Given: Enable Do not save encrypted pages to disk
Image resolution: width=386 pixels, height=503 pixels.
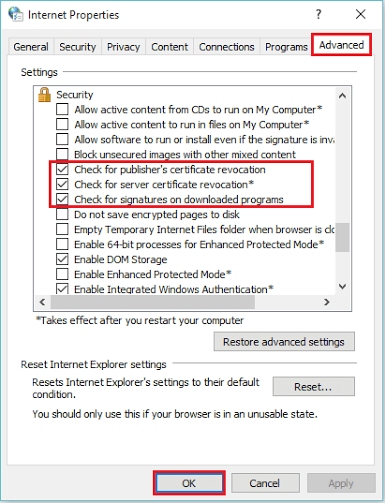Looking at the screenshot, I should tap(62, 214).
